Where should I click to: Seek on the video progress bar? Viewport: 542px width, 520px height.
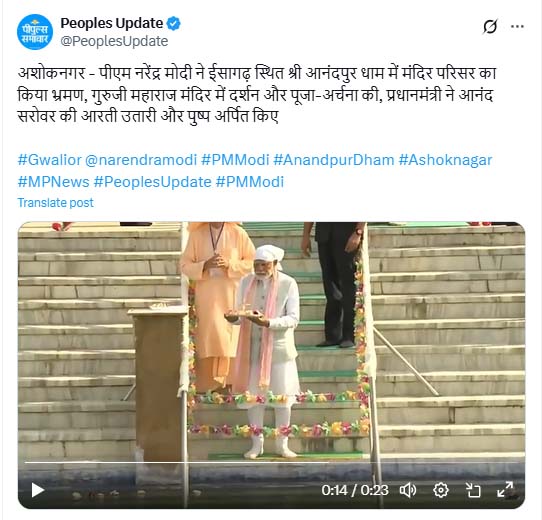pos(271,462)
